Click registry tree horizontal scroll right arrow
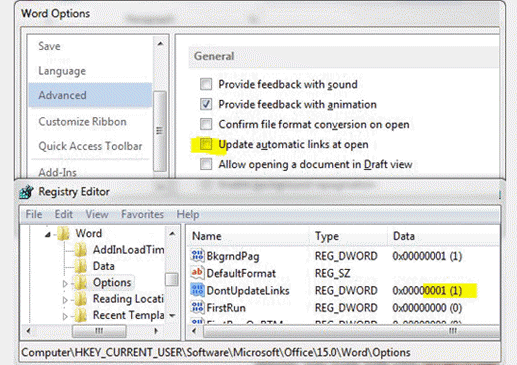This screenshot has width=517, height=365. click(156, 331)
